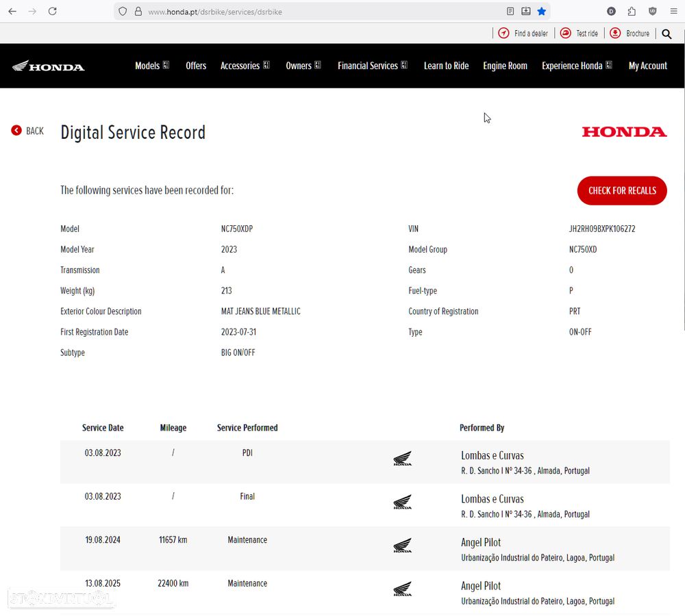The height and width of the screenshot is (616, 685).
Task: Click the Performed By column header
Action: click(x=482, y=428)
